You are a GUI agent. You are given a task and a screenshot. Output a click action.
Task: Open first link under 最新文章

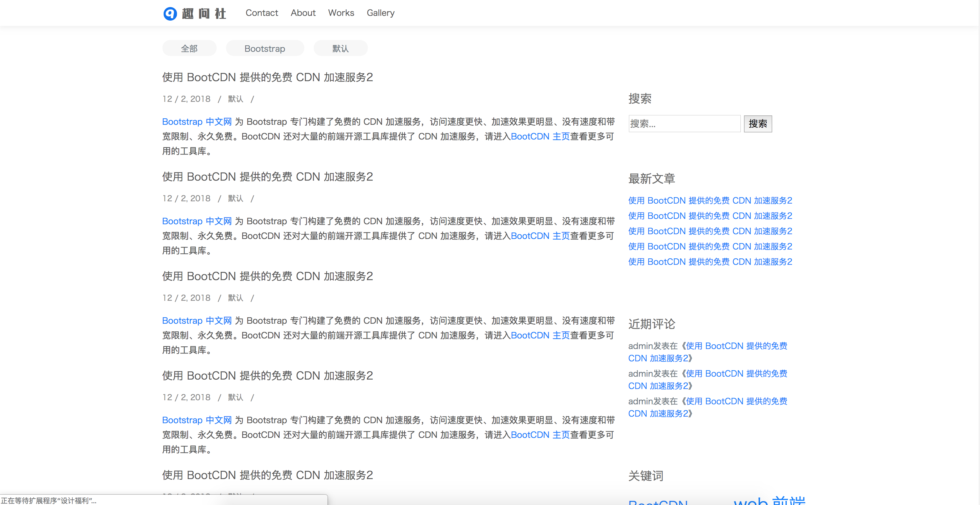(710, 200)
